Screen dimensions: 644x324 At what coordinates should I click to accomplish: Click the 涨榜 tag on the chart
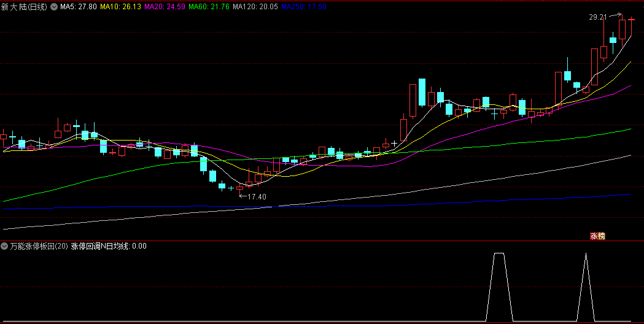tap(597, 236)
